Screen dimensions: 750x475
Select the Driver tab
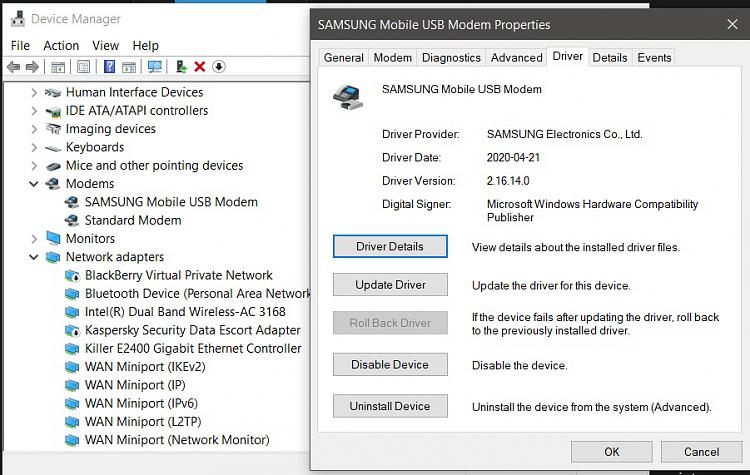click(568, 56)
